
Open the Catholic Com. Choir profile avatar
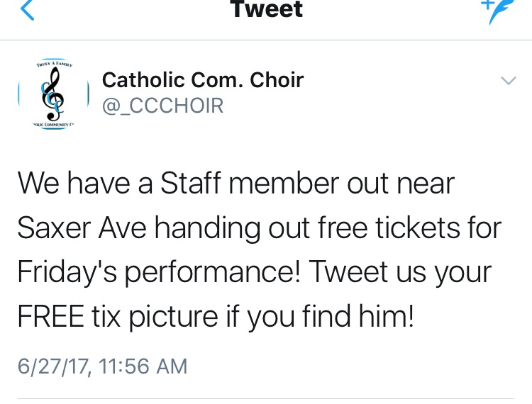(53, 94)
